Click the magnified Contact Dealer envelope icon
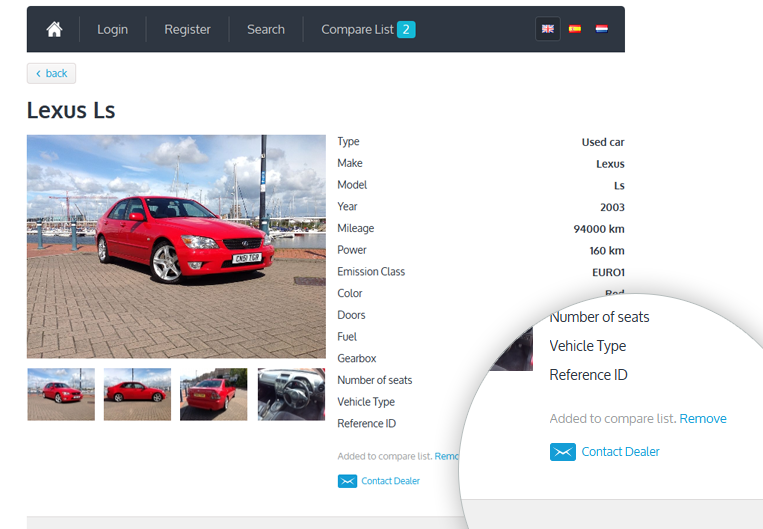This screenshot has height=529, width=763. (563, 452)
